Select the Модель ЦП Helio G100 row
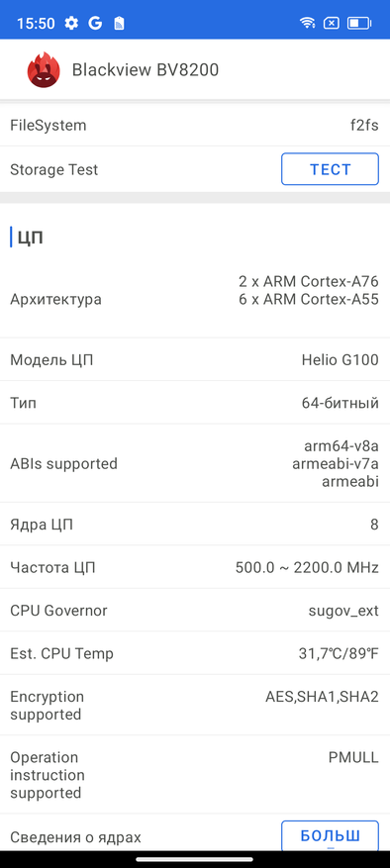The width and height of the screenshot is (390, 868). (195, 360)
